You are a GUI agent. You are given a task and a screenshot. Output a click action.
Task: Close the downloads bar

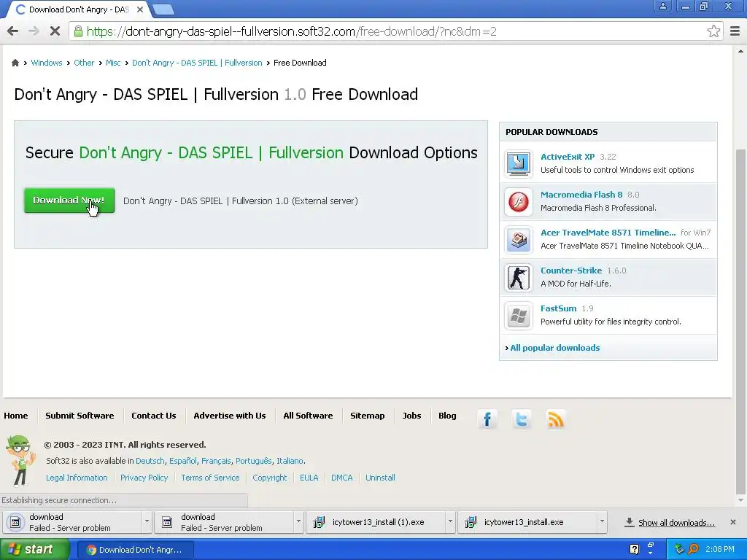click(732, 522)
